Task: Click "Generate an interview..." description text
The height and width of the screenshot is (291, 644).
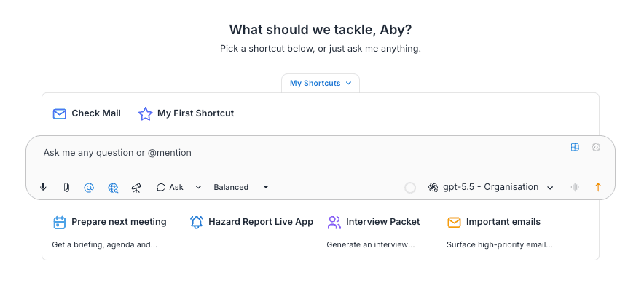Action: (371, 245)
